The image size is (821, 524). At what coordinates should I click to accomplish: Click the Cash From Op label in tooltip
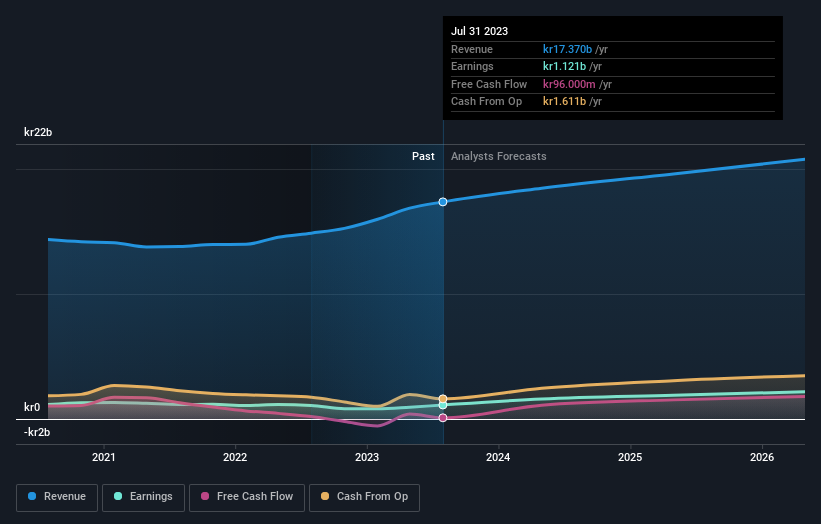tap(486, 102)
